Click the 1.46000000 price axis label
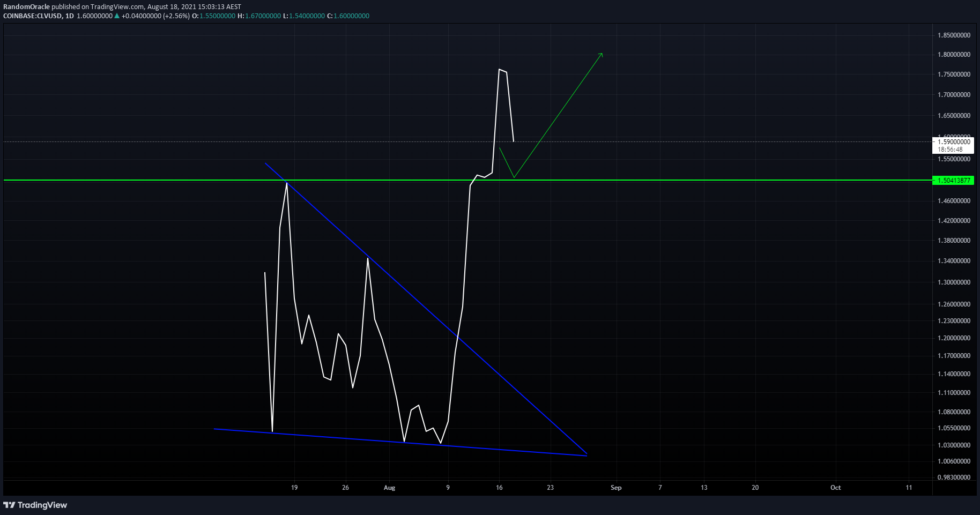This screenshot has height=515, width=980. (x=954, y=201)
